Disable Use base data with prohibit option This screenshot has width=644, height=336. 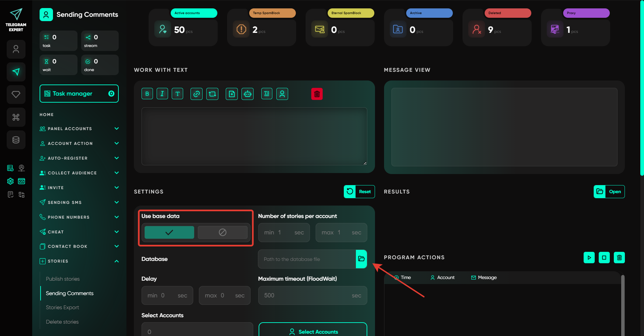click(x=223, y=232)
